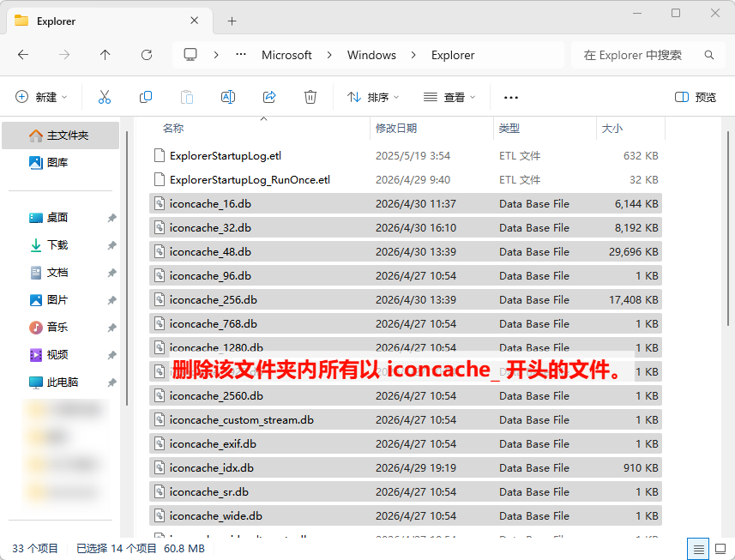Click the Delete trash can icon
Screen dimensions: 735x560
click(x=310, y=97)
